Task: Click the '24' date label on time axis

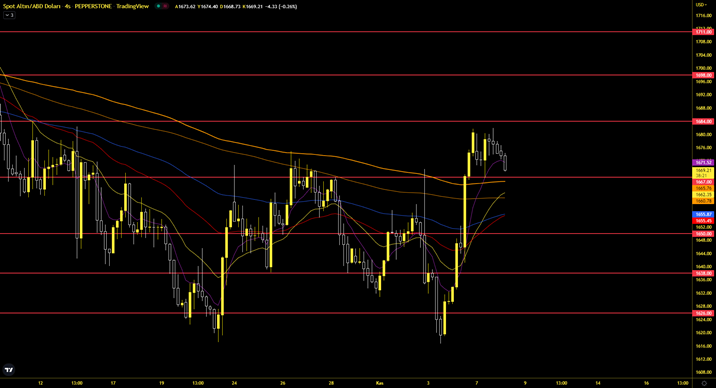Action: coord(234,383)
